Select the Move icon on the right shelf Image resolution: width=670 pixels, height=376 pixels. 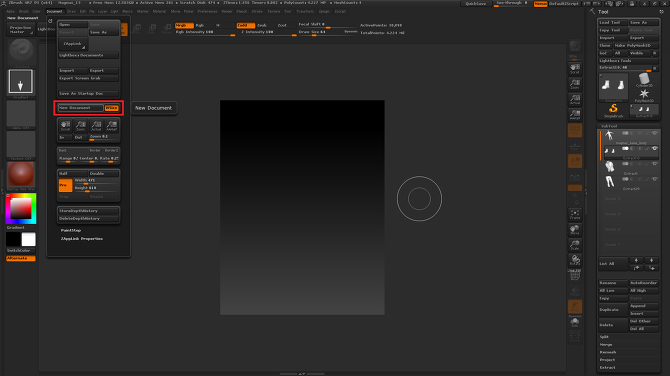[575, 230]
